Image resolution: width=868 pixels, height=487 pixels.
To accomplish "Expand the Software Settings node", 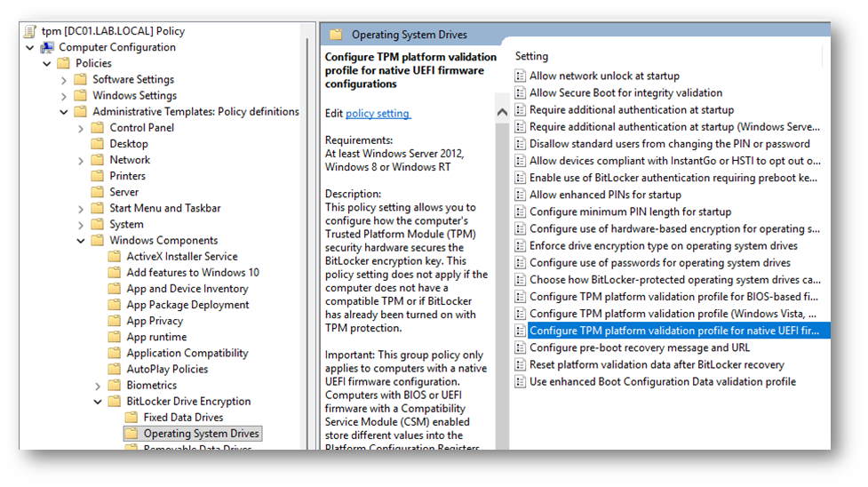I will coord(64,80).
